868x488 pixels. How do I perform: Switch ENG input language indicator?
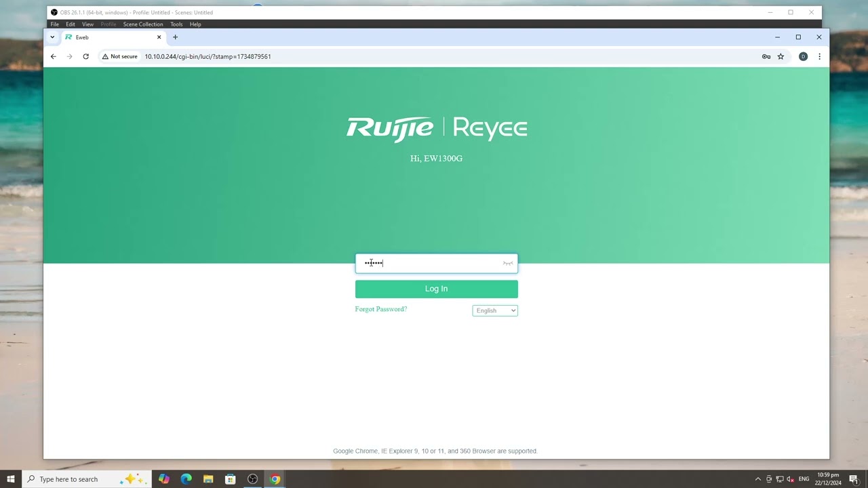[x=804, y=479]
